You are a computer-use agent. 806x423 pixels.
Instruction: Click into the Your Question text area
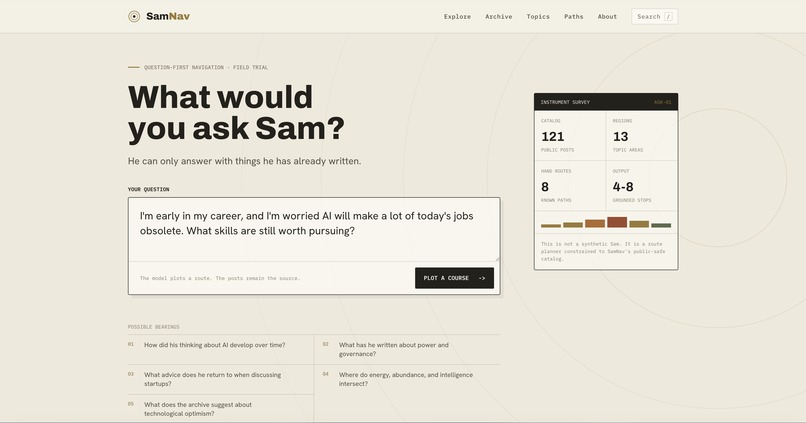click(x=314, y=229)
